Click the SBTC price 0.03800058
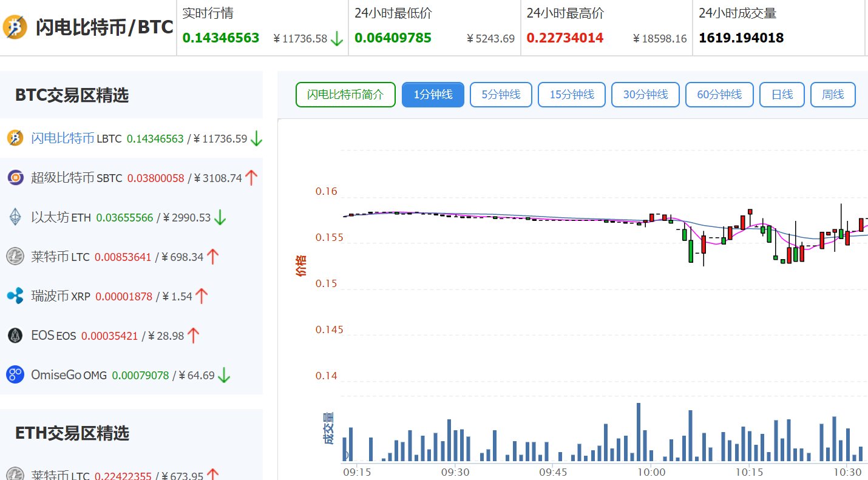 [x=155, y=178]
